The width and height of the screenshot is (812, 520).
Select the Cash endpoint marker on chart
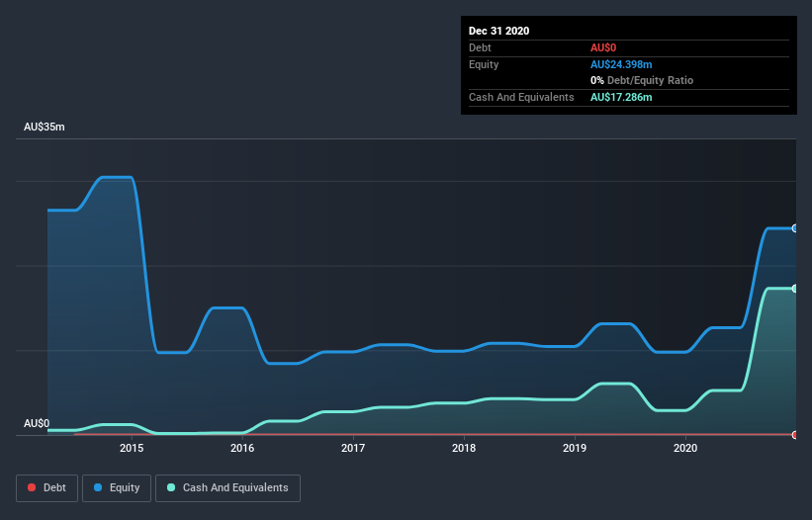pyautogui.click(x=795, y=289)
